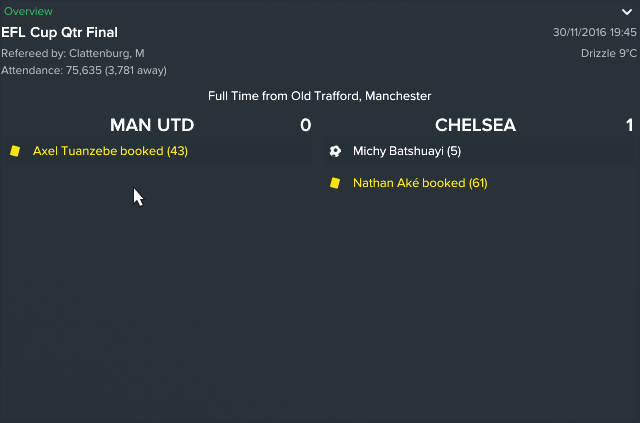Open the MAN UTD team name

pyautogui.click(x=152, y=125)
